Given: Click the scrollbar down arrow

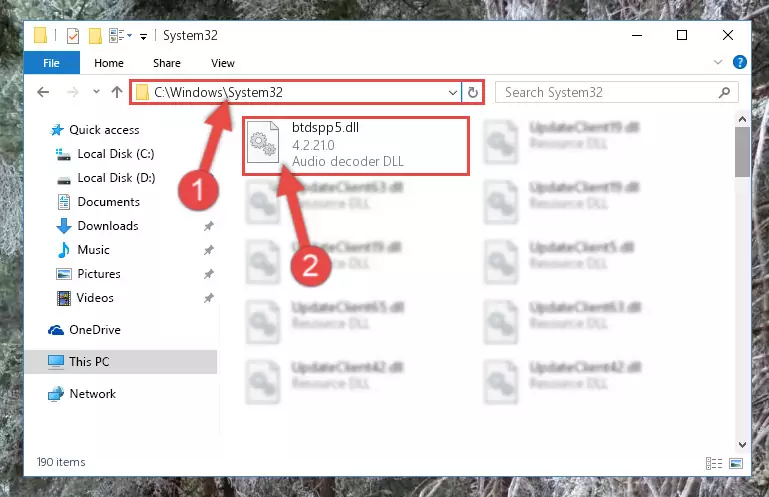Looking at the screenshot, I should click(x=742, y=445).
